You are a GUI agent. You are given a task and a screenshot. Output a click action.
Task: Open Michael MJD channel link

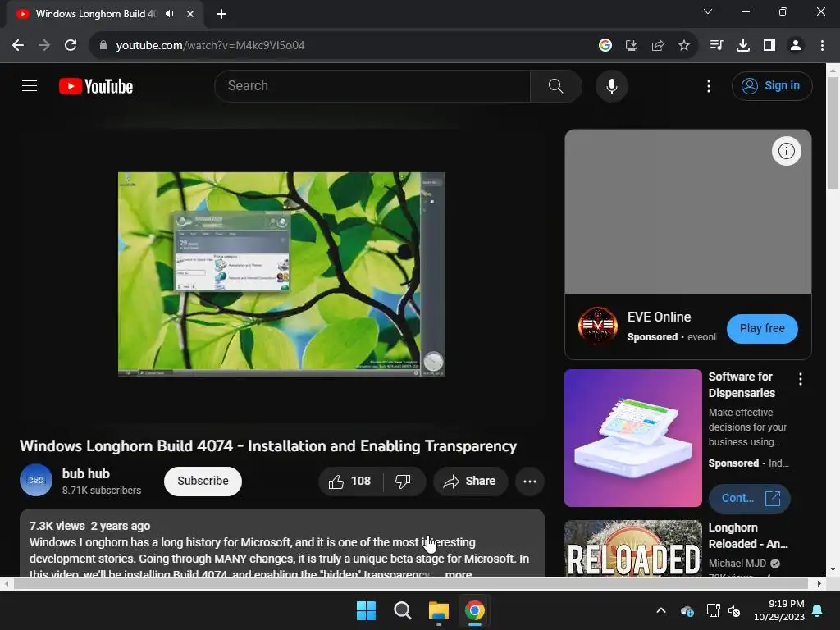pos(737,563)
